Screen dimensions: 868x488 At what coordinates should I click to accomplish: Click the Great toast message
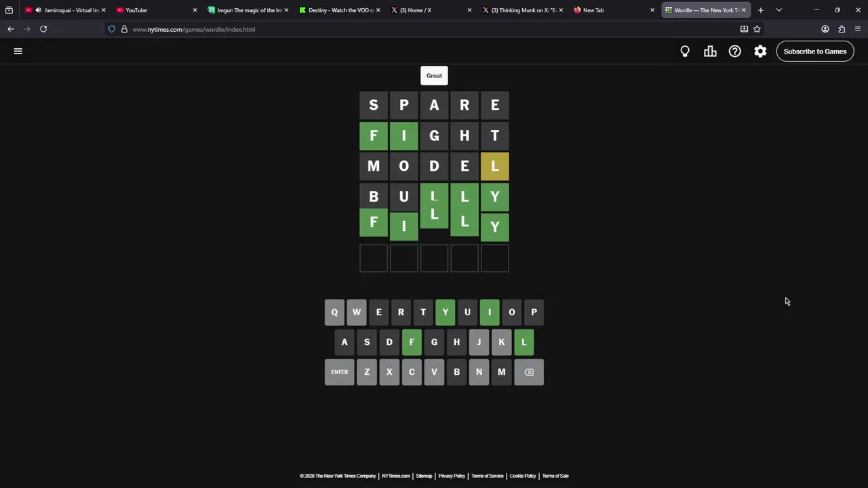[x=434, y=76]
